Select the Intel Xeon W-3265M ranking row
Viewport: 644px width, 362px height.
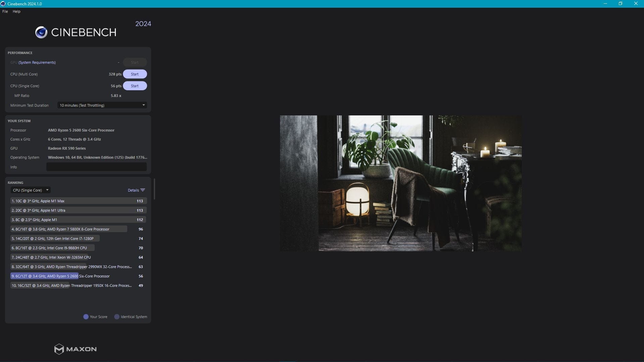coord(79,257)
